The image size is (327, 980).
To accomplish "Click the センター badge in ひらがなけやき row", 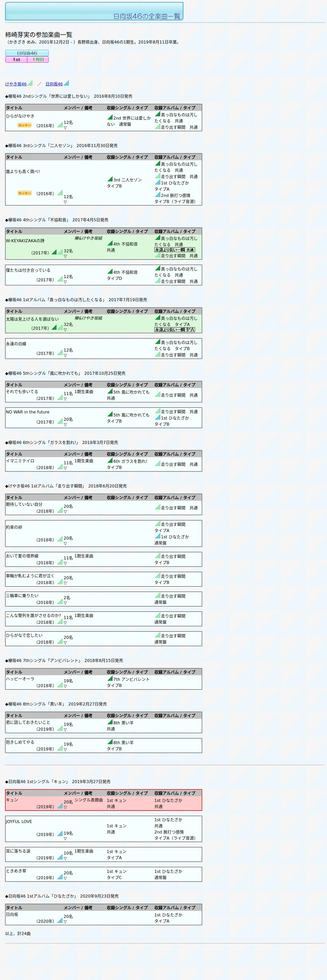I will (x=25, y=125).
